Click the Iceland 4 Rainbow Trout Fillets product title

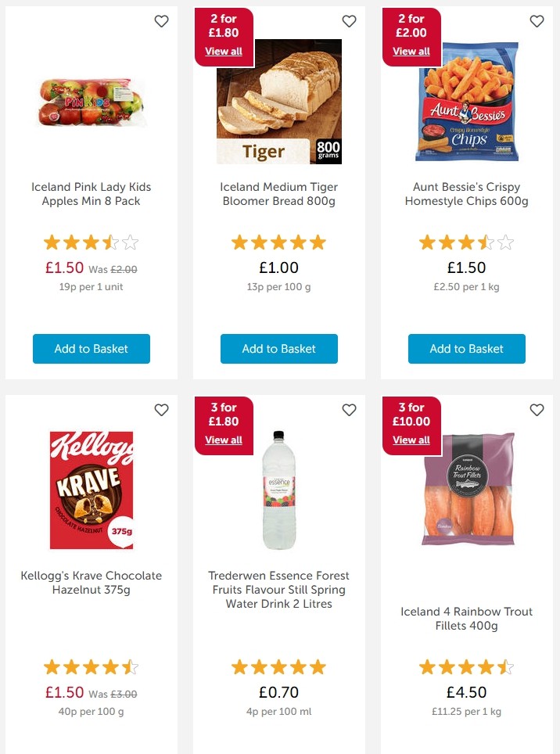(x=466, y=619)
